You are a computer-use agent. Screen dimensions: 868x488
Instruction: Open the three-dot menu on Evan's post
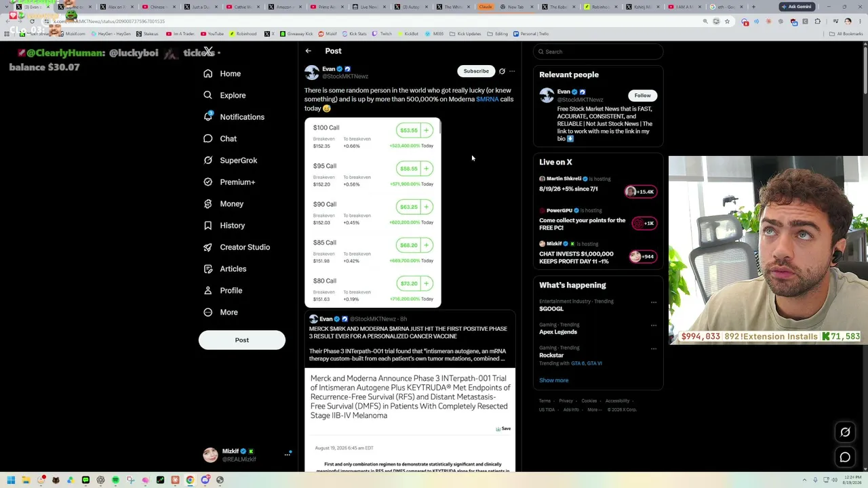click(x=512, y=71)
